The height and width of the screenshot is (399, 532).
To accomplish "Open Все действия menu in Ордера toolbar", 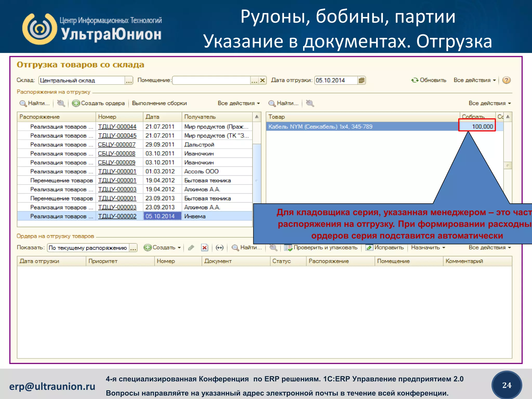I will (x=490, y=248).
